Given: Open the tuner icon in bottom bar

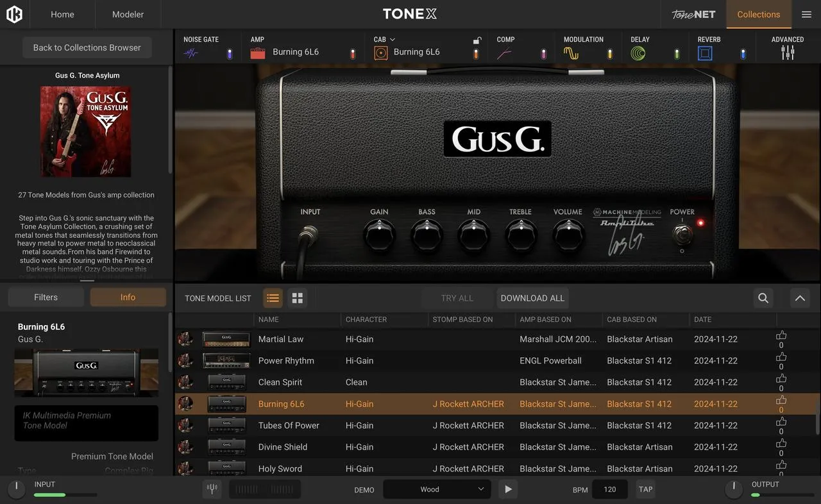Looking at the screenshot, I should pos(212,489).
